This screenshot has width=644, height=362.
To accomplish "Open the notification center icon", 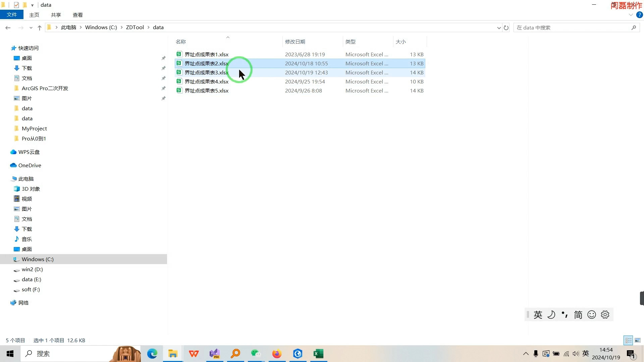I will click(x=631, y=354).
